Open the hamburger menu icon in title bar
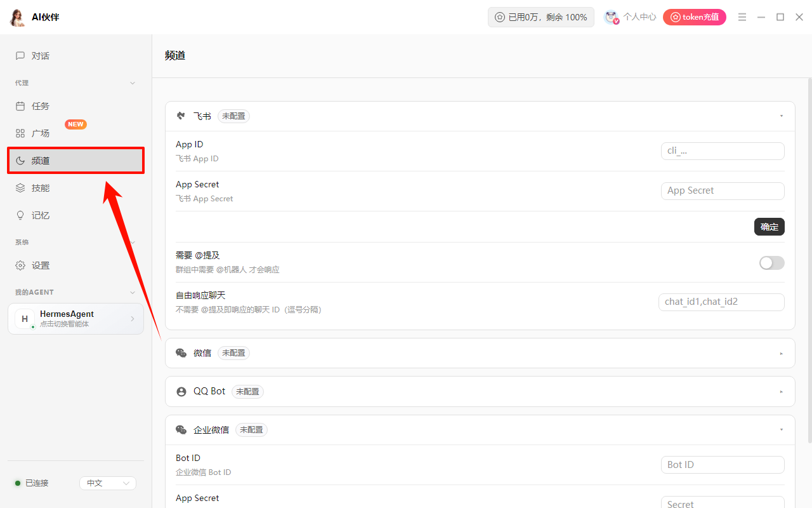The height and width of the screenshot is (508, 812). click(742, 17)
